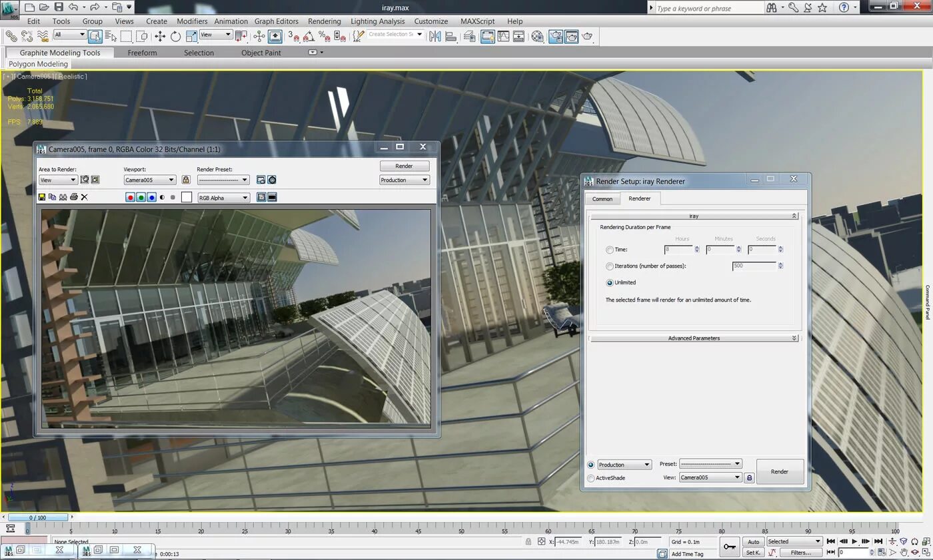Open the Area to Render View dropdown
933x560 pixels.
[58, 180]
